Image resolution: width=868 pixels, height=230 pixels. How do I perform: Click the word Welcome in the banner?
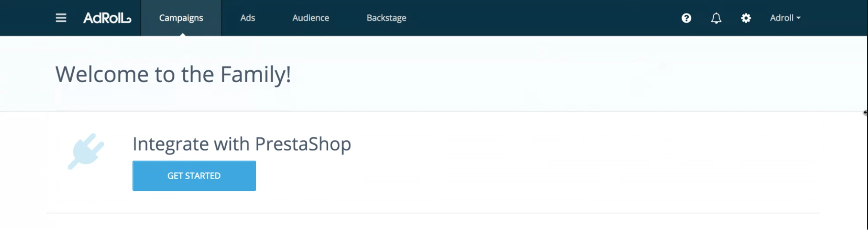click(102, 74)
